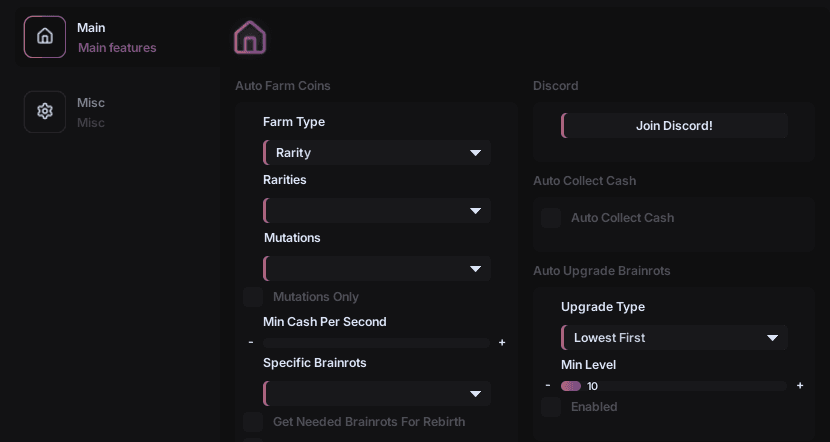Increase Min Level with plus button

pyautogui.click(x=800, y=385)
